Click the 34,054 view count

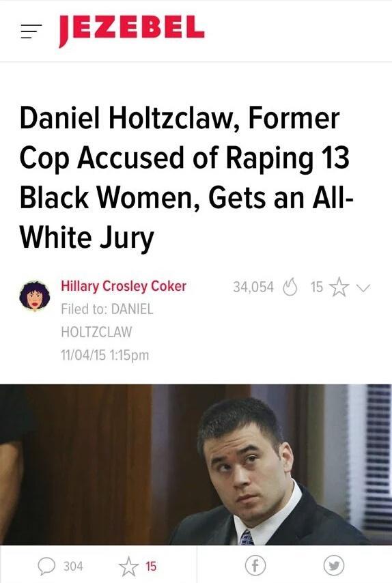253,287
